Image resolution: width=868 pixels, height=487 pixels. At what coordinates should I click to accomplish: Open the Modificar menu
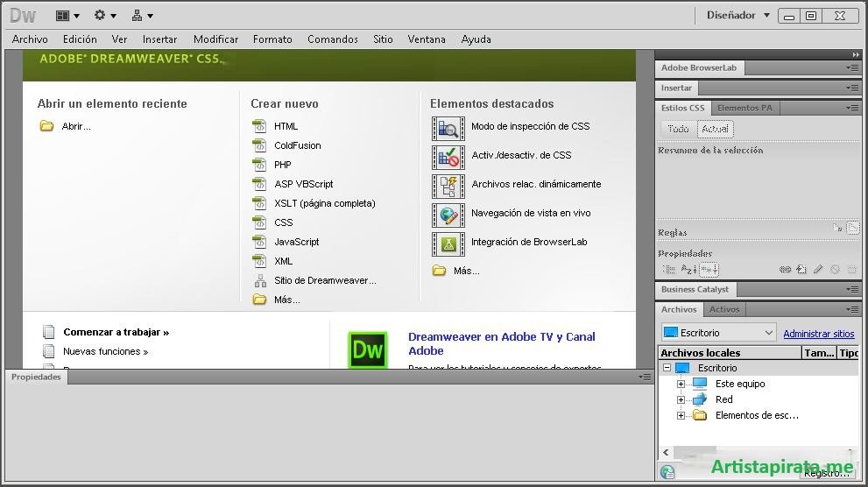(x=215, y=39)
